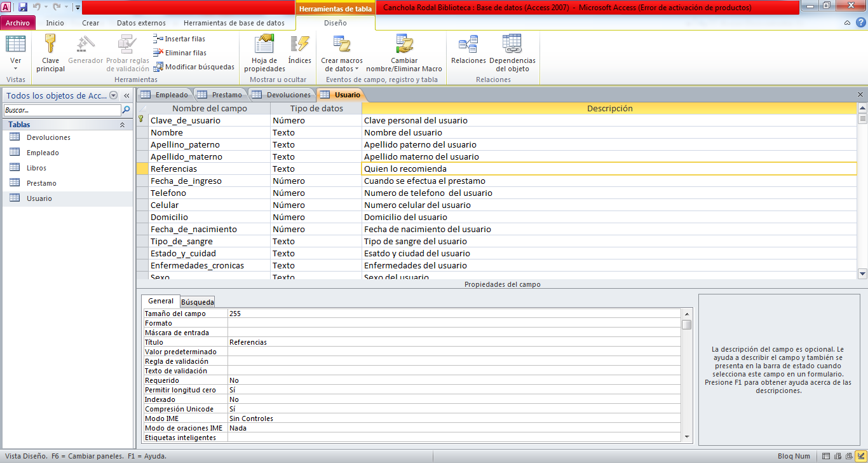Click Dependencias del objeto
Image resolution: width=868 pixels, height=463 pixels.
tap(512, 53)
